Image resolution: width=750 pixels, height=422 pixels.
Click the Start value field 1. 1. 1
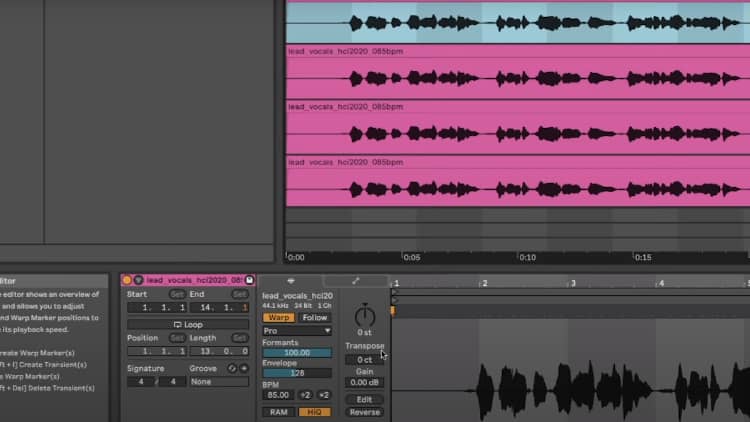(x=157, y=308)
